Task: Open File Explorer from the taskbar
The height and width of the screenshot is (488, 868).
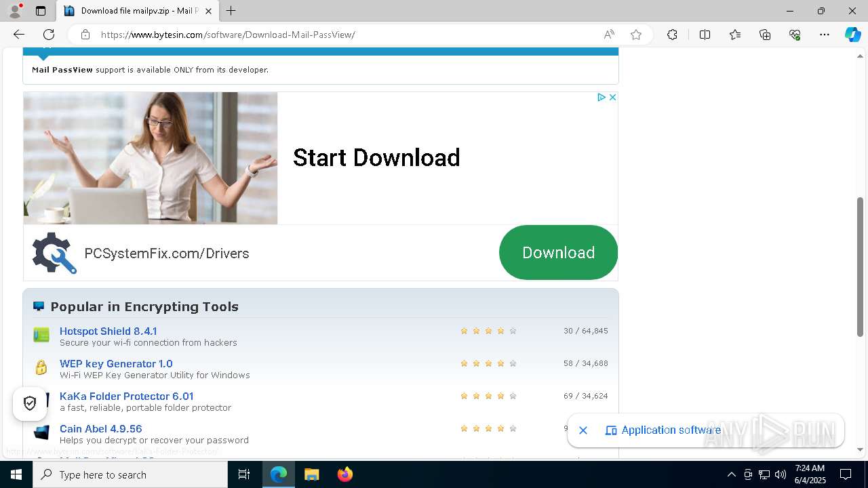Action: coord(311,474)
